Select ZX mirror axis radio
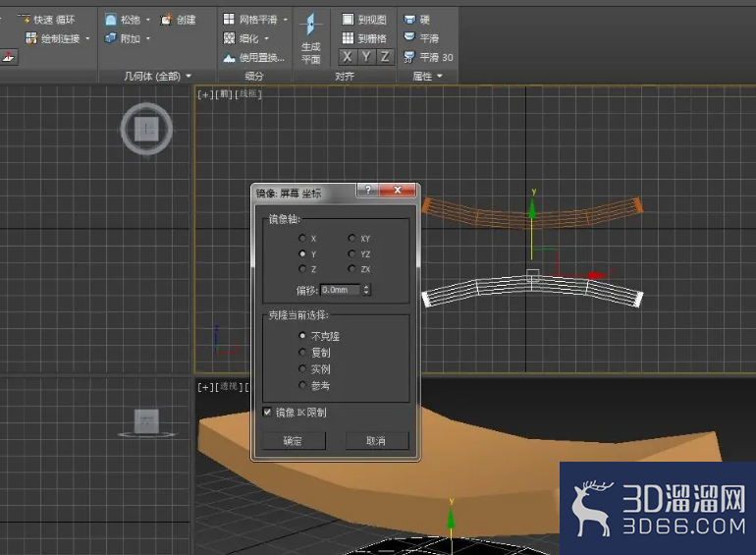 (x=351, y=268)
